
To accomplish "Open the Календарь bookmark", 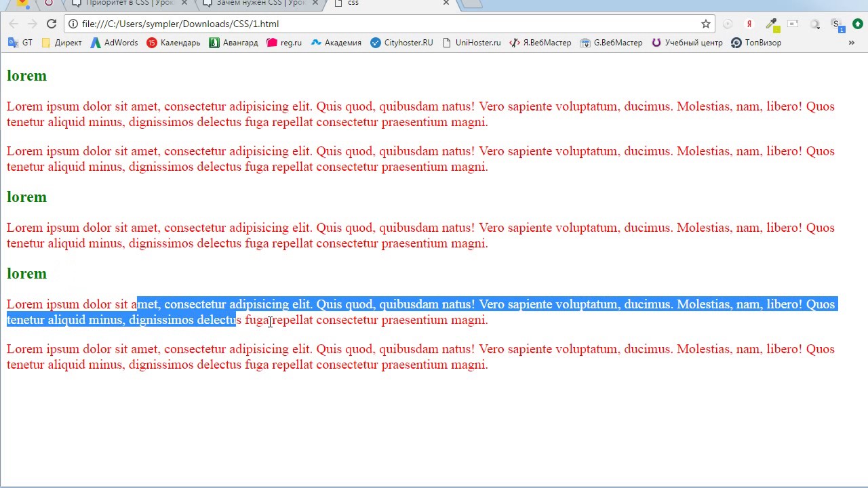I will tap(174, 43).
